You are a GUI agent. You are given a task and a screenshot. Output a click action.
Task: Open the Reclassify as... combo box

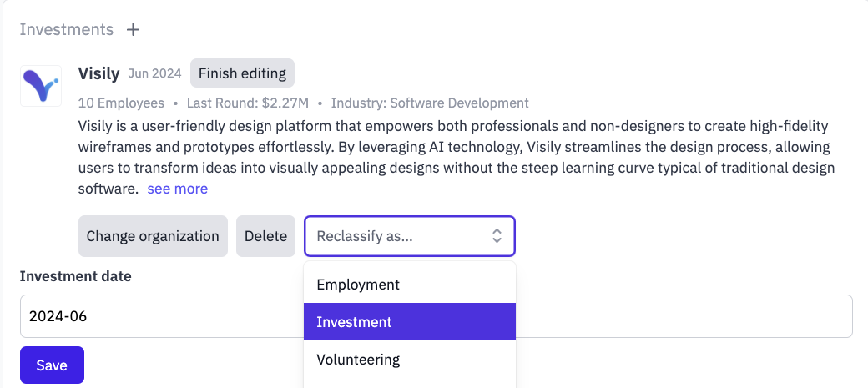pyautogui.click(x=410, y=236)
